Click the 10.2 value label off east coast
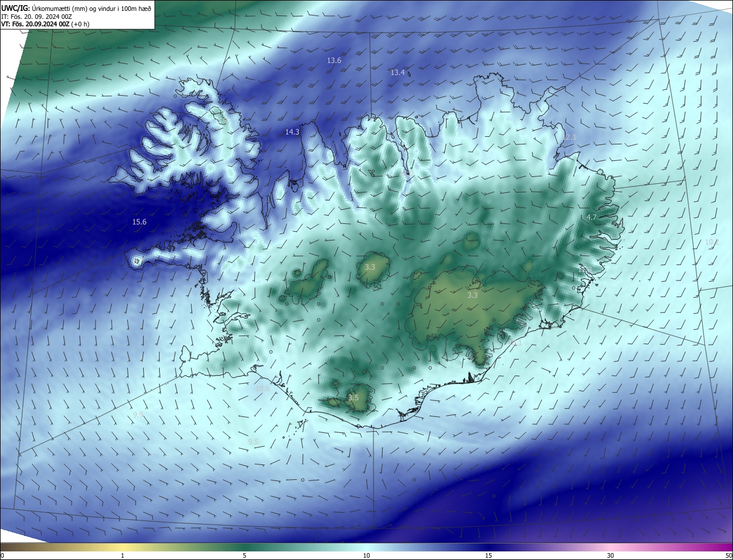The height and width of the screenshot is (560, 733). tap(711, 242)
